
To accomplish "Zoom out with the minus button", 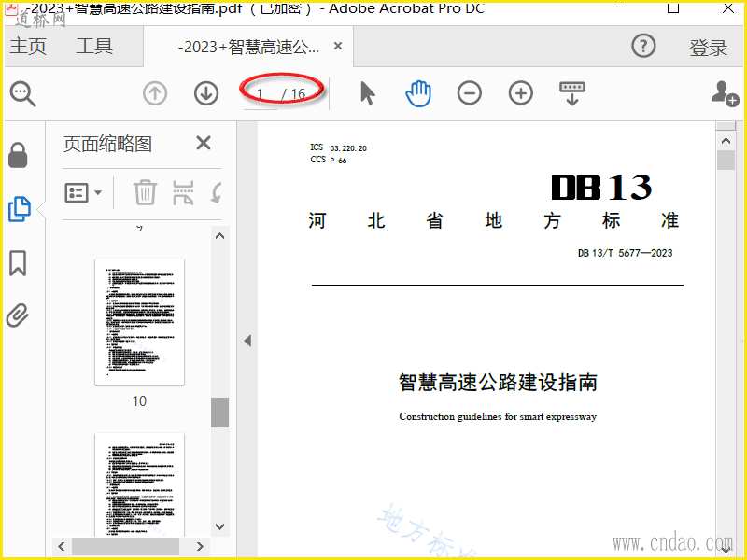I will tap(470, 93).
